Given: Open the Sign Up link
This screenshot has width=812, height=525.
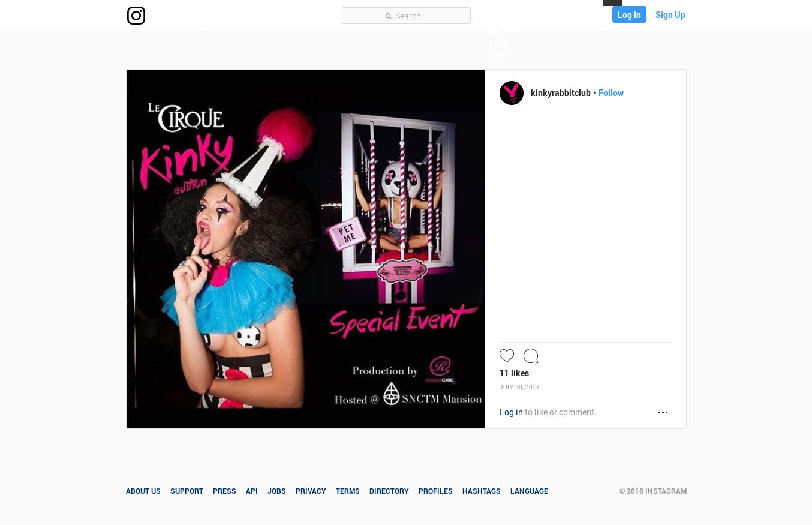Looking at the screenshot, I should (x=670, y=15).
